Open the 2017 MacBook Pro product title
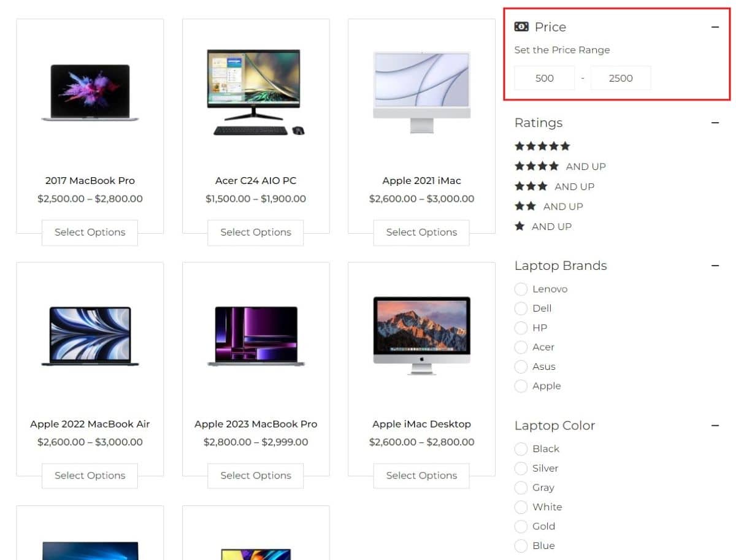 (x=90, y=180)
